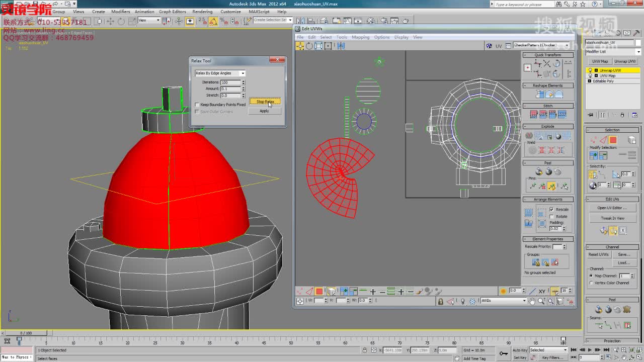Open the Mapping menu in Edit UVWs
644x362 pixels.
360,37
